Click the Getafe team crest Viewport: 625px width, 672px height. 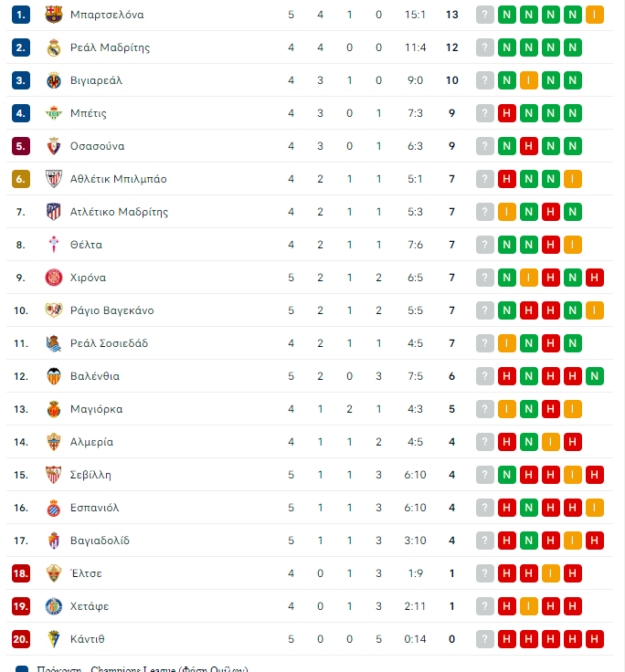pos(54,606)
